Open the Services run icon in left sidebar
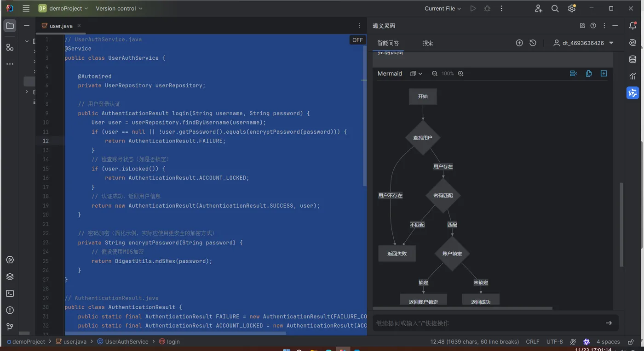 pos(10,260)
